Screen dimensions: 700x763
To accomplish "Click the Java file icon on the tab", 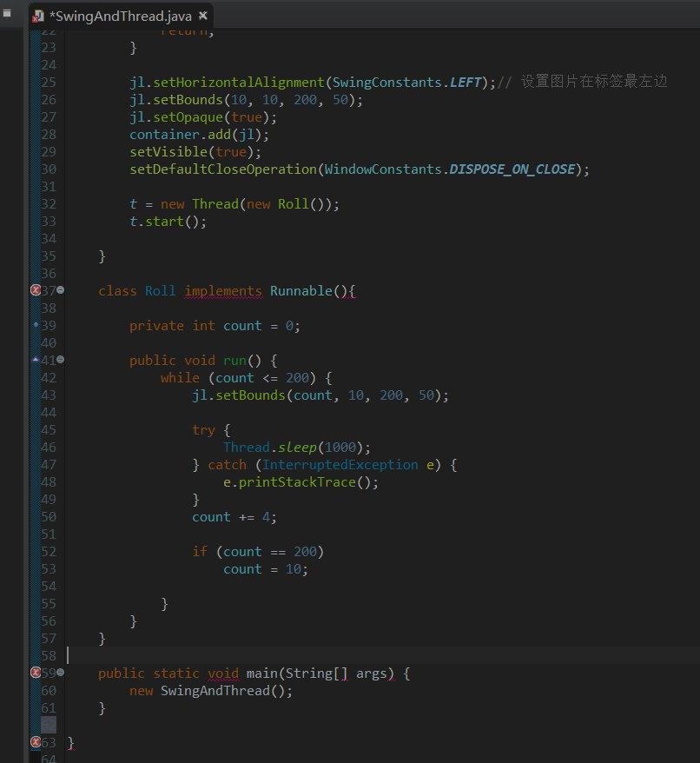I will click(38, 17).
